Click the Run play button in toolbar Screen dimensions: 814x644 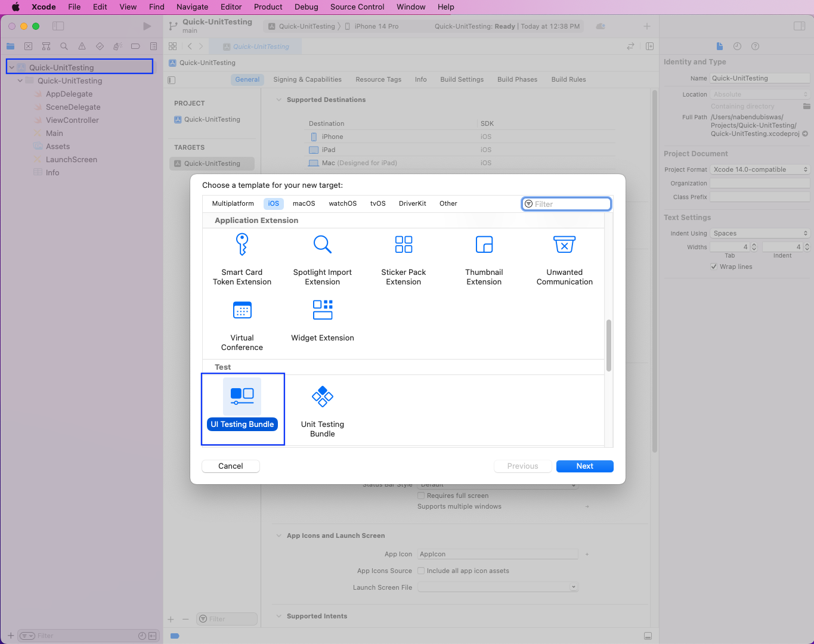pos(147,26)
